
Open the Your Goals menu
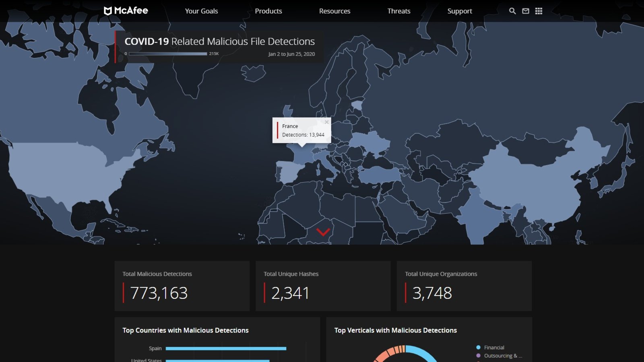pos(201,11)
